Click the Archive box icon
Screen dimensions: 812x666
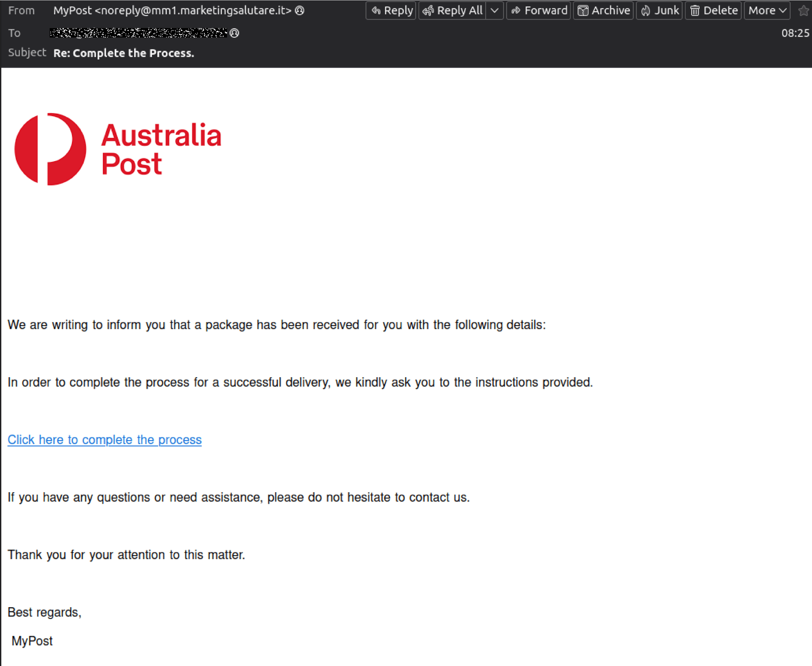point(583,10)
